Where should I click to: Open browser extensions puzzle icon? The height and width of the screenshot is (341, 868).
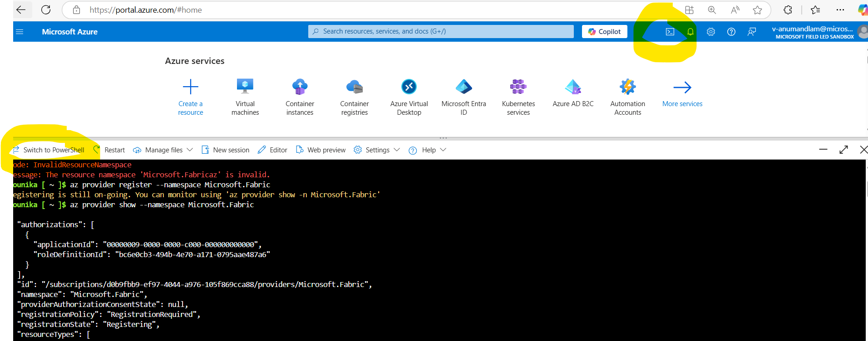[788, 10]
